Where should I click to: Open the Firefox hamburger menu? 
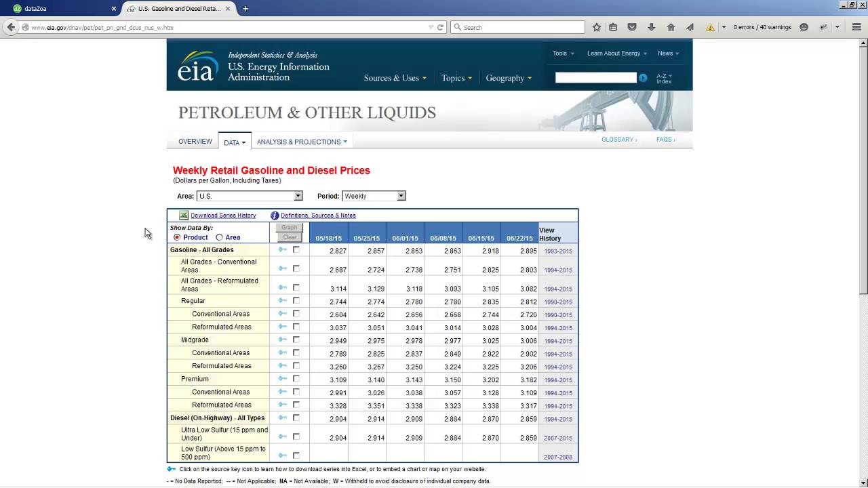(x=856, y=27)
